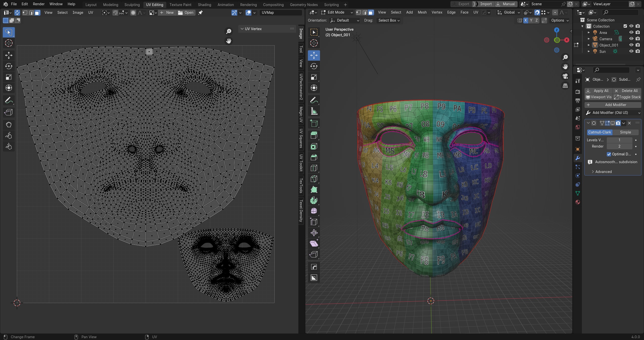644x340 pixels.
Task: Click the Levels Viewport value field
Action: pos(619,140)
